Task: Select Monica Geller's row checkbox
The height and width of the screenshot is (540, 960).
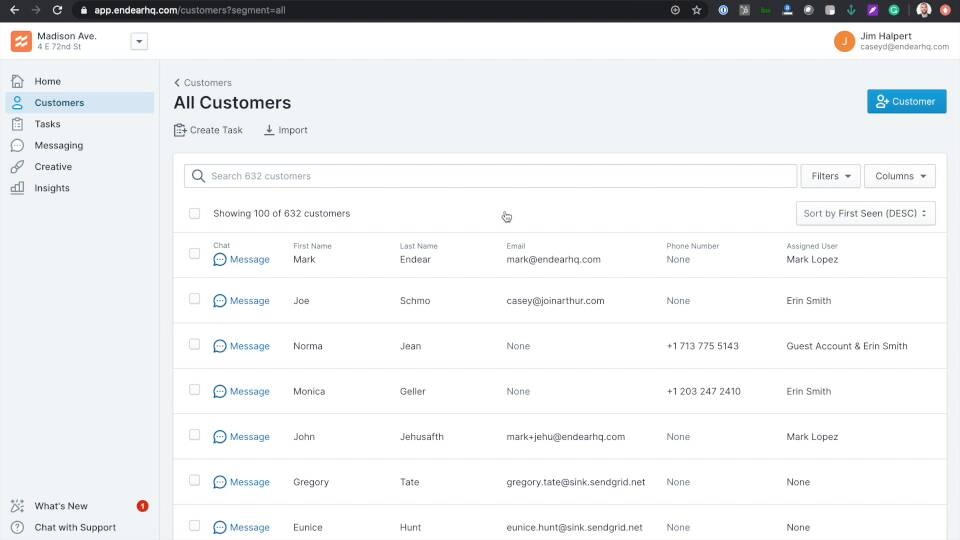Action: (x=194, y=390)
